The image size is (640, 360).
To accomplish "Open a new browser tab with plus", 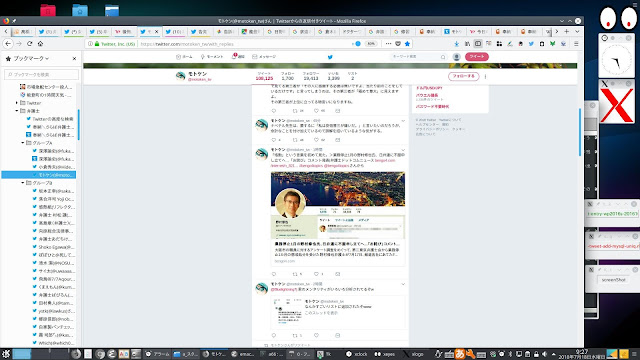I will point(567,31).
